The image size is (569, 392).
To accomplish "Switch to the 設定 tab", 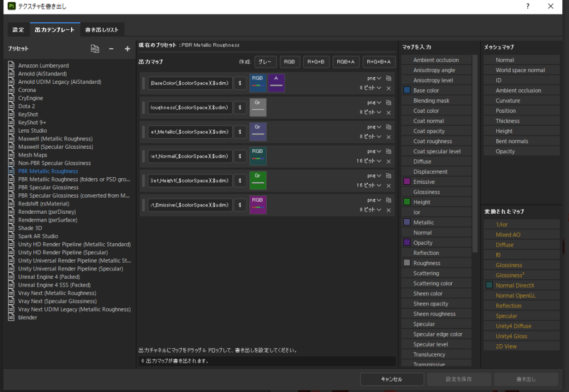I will coord(18,29).
